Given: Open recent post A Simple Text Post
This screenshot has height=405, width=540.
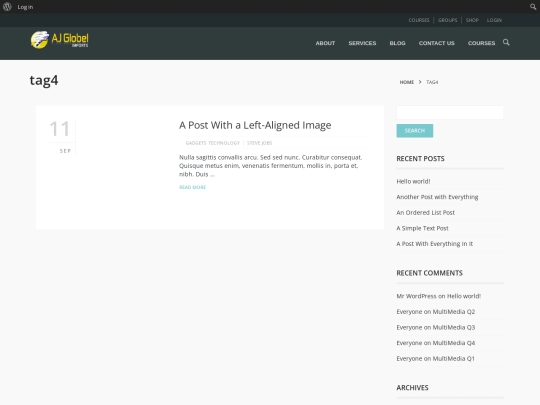Looking at the screenshot, I should (x=422, y=228).
